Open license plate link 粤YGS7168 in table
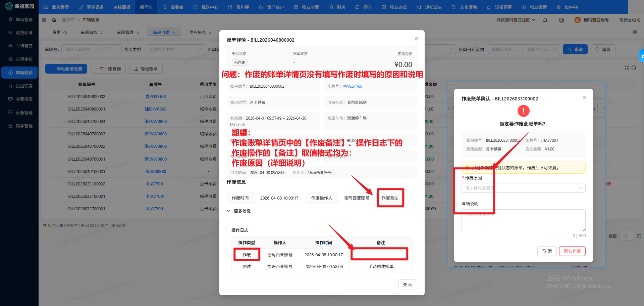Image resolution: width=644 pixels, height=306 pixels. pyautogui.click(x=155, y=96)
